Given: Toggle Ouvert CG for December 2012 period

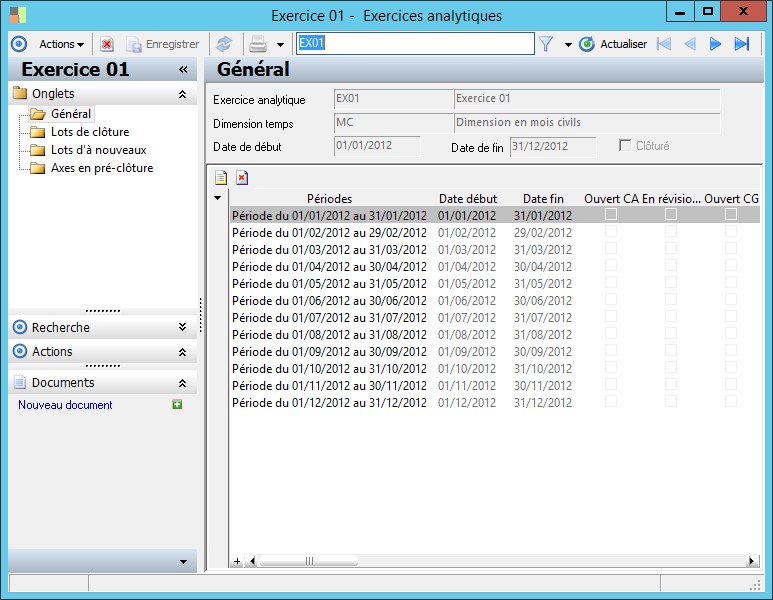Looking at the screenshot, I should tap(731, 401).
